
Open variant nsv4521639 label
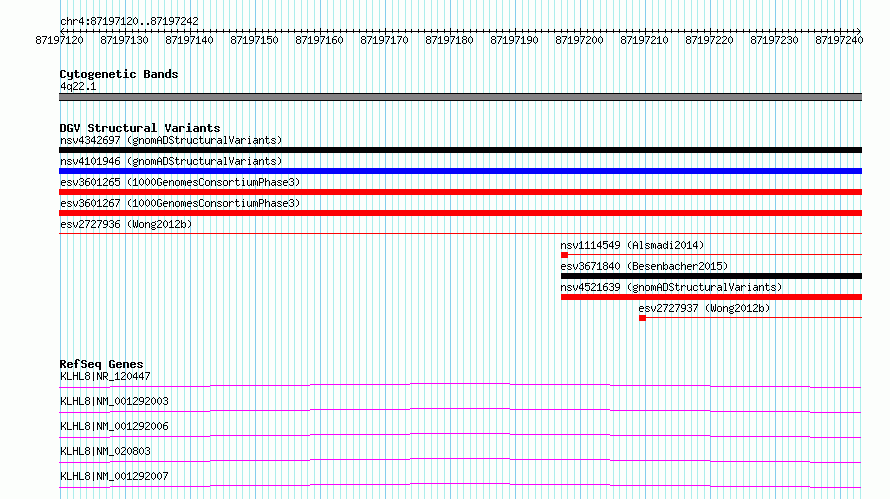click(671, 287)
